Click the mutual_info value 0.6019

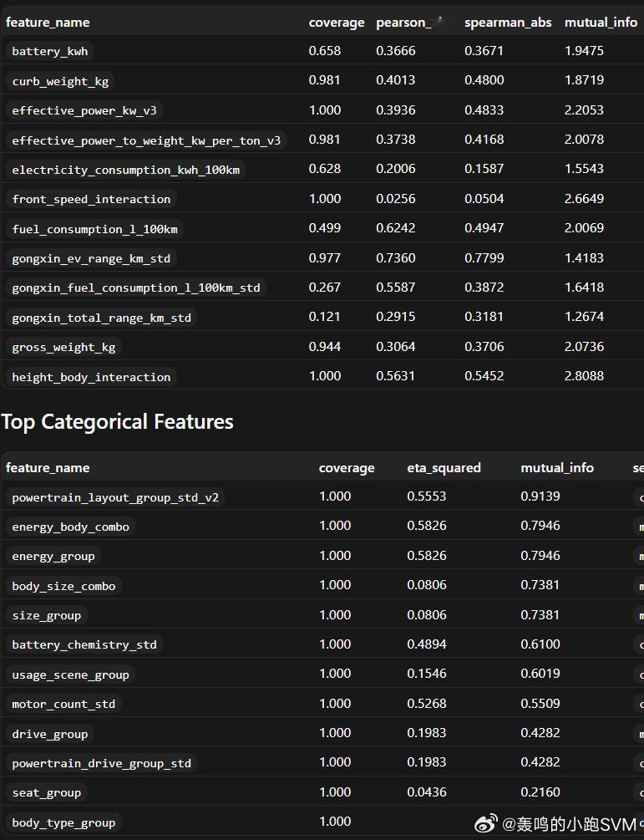pyautogui.click(x=540, y=674)
